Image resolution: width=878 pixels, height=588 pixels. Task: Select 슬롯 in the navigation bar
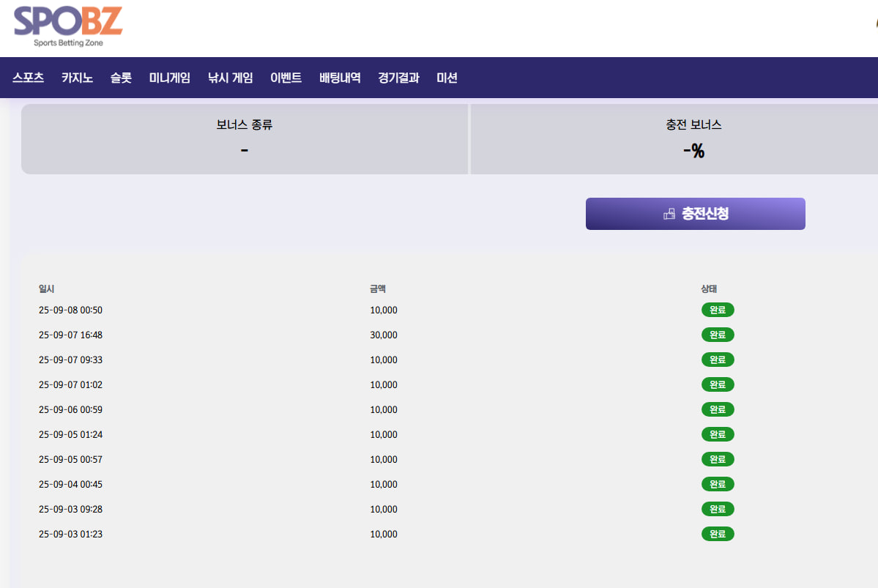(121, 78)
